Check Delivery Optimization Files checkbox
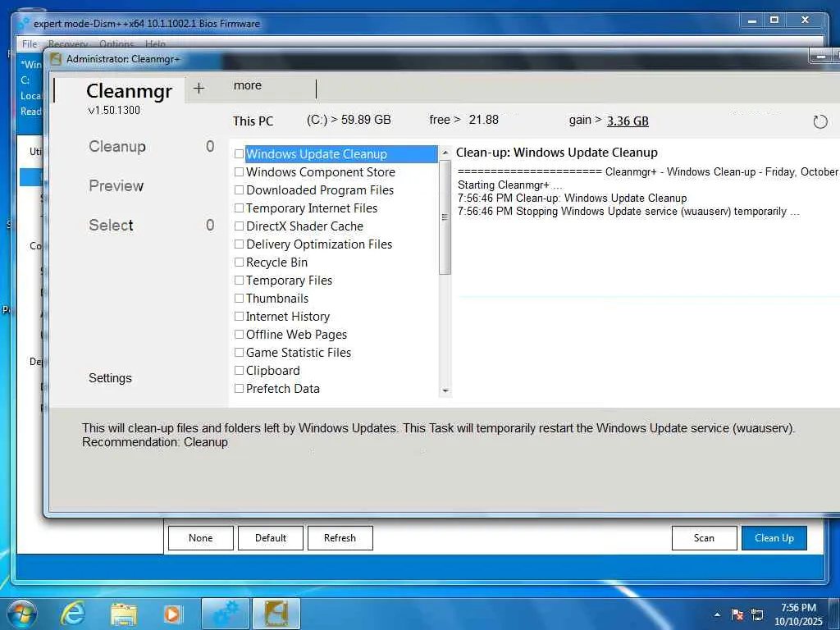 (x=239, y=244)
